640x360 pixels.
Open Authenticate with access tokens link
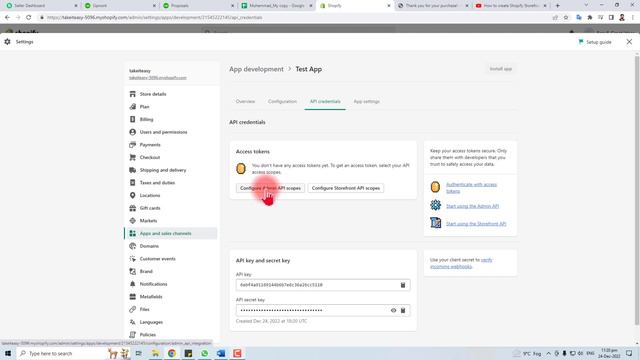point(471,188)
